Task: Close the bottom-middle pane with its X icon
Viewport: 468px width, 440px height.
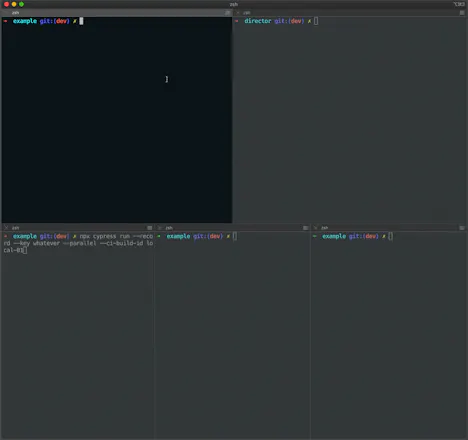Action: (x=160, y=228)
